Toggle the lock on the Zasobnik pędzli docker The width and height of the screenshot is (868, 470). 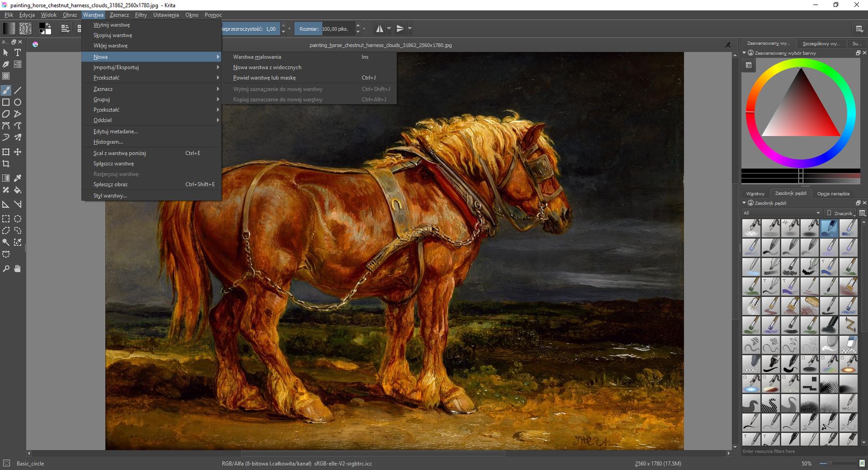click(750, 203)
